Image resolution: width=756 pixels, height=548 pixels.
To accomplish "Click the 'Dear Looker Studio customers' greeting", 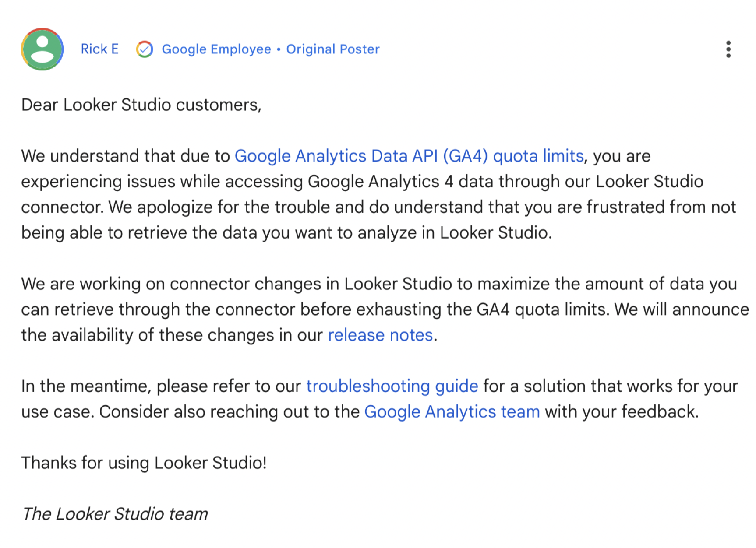I will coord(141,105).
